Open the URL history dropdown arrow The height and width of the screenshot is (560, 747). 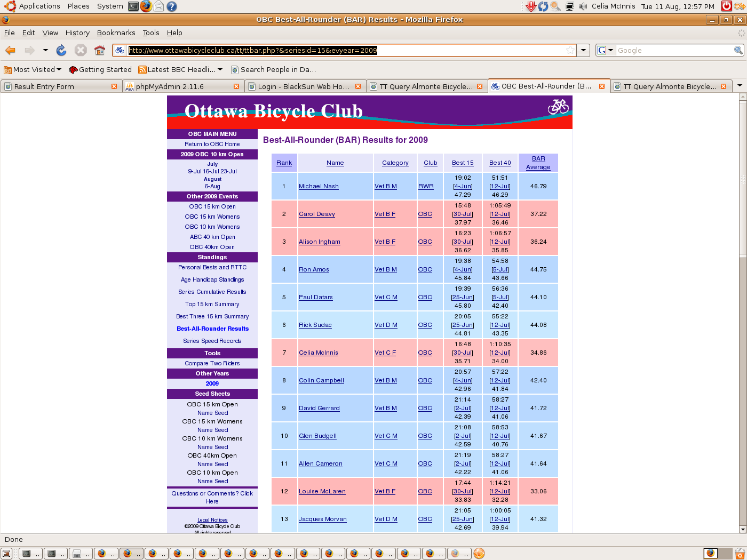pyautogui.click(x=584, y=50)
